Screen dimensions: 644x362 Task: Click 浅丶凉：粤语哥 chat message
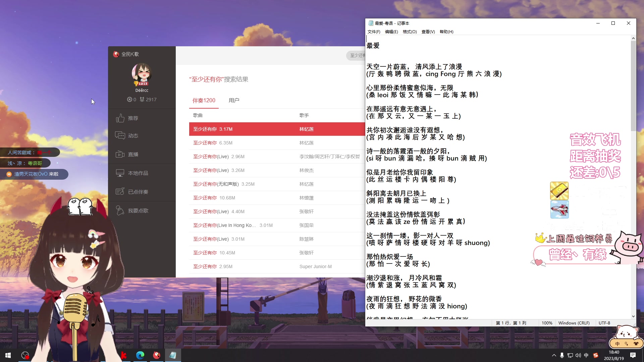coord(25,163)
